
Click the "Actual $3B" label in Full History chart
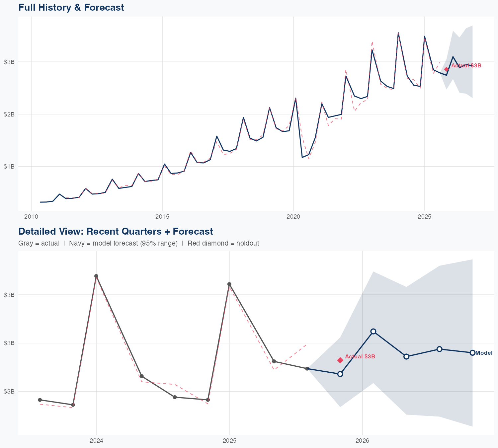pyautogui.click(x=466, y=66)
